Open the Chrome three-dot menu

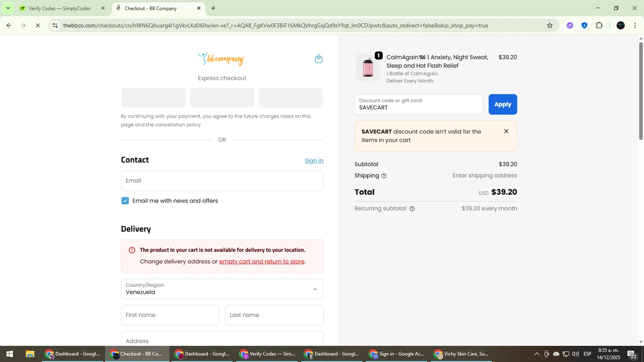click(635, 25)
